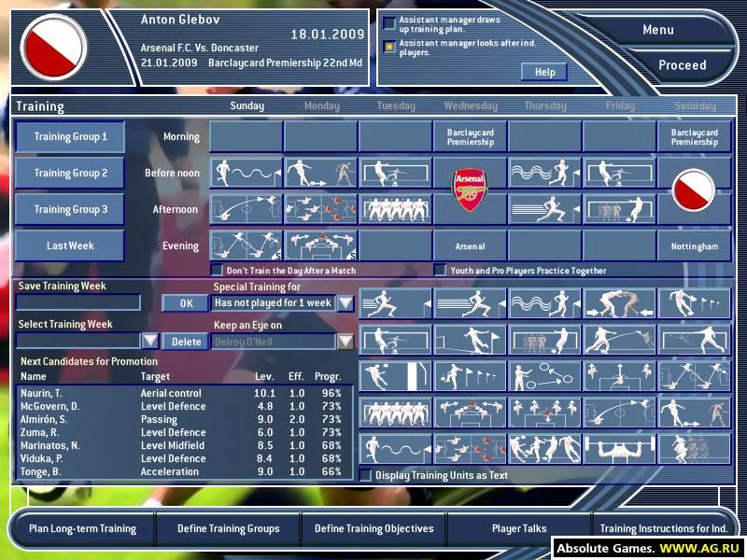This screenshot has width=747, height=560.
Task: Open Monday's afternoon practice match slot
Action: tap(320, 209)
